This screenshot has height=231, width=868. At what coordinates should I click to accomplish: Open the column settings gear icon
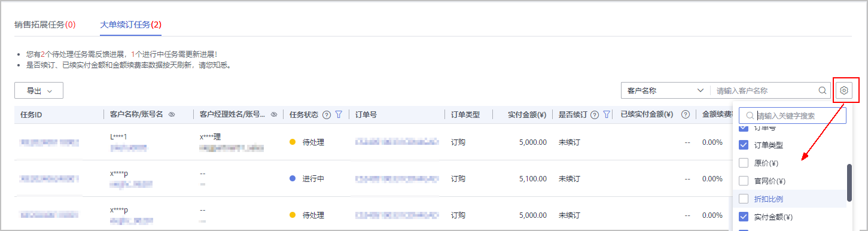pyautogui.click(x=843, y=90)
